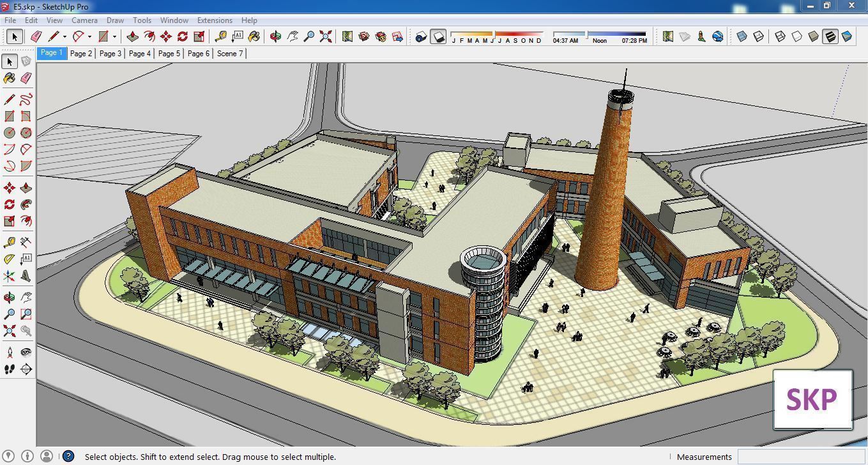Choose the Zoom tool in top toolbar
The width and height of the screenshot is (868, 465).
(309, 36)
